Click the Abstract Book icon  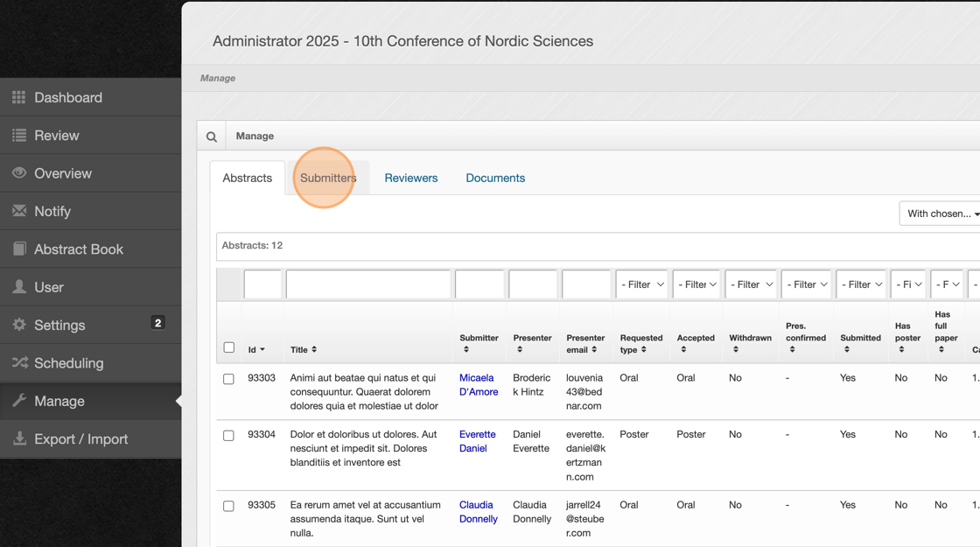coord(19,249)
